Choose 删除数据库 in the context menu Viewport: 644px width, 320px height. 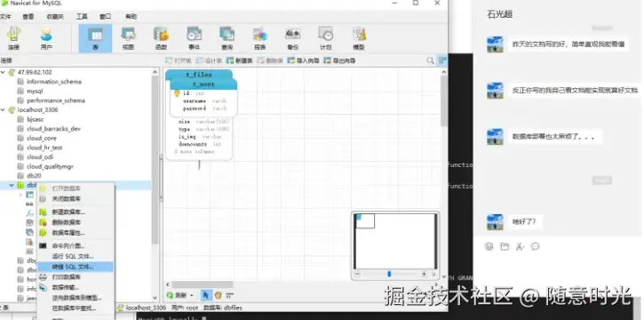pyautogui.click(x=76, y=222)
